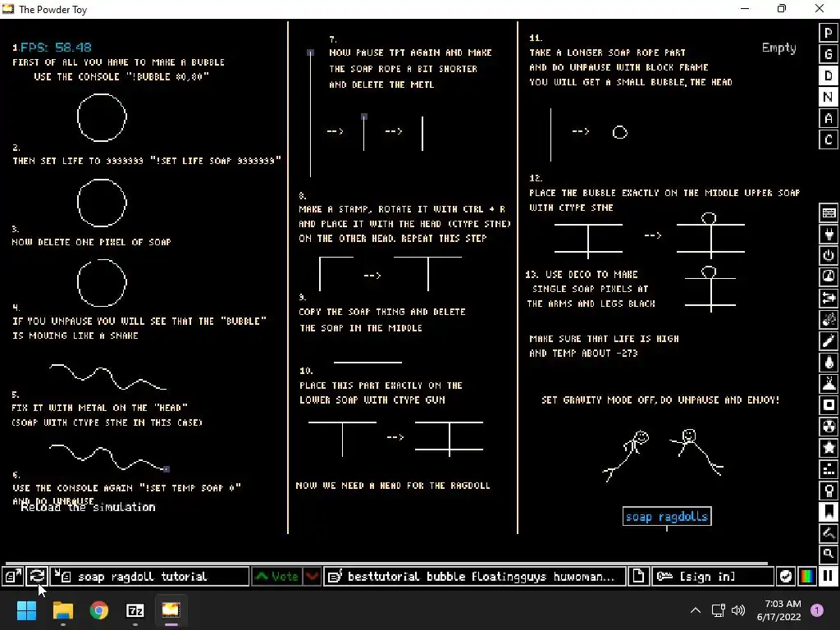The width and height of the screenshot is (840, 630).
Task: Open the notification badge in system tray
Action: [817, 610]
